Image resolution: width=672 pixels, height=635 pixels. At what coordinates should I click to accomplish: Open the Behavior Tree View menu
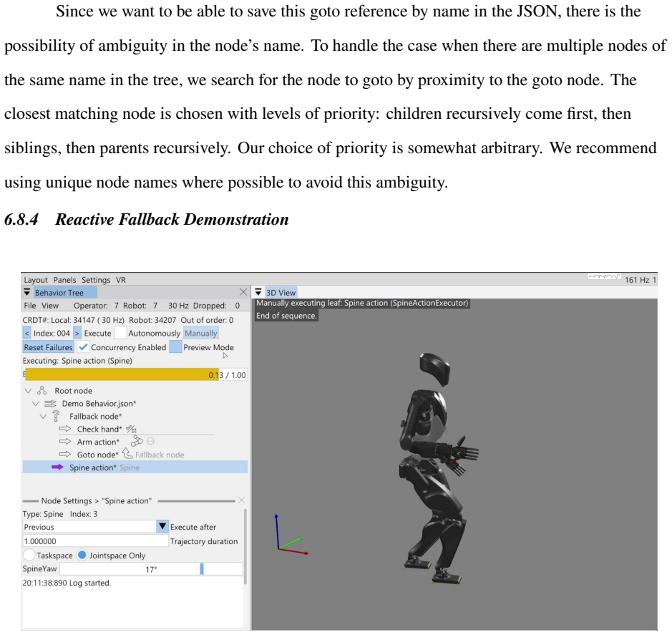click(x=49, y=306)
